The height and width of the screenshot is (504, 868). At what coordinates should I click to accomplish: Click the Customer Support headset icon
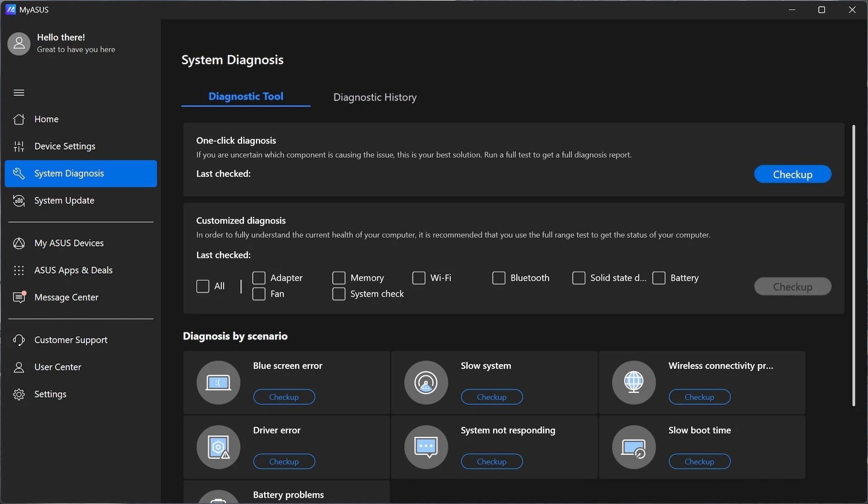click(19, 340)
